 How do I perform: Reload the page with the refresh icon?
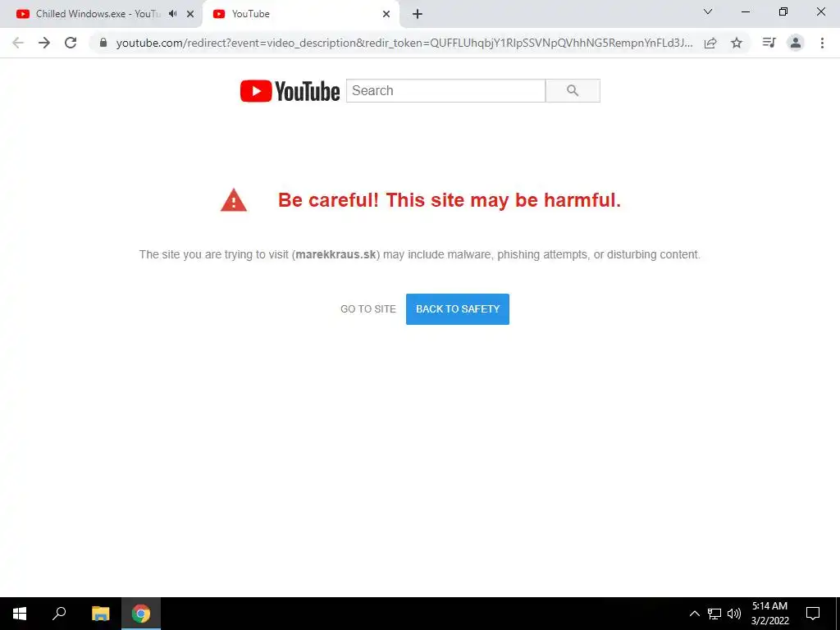[71, 43]
